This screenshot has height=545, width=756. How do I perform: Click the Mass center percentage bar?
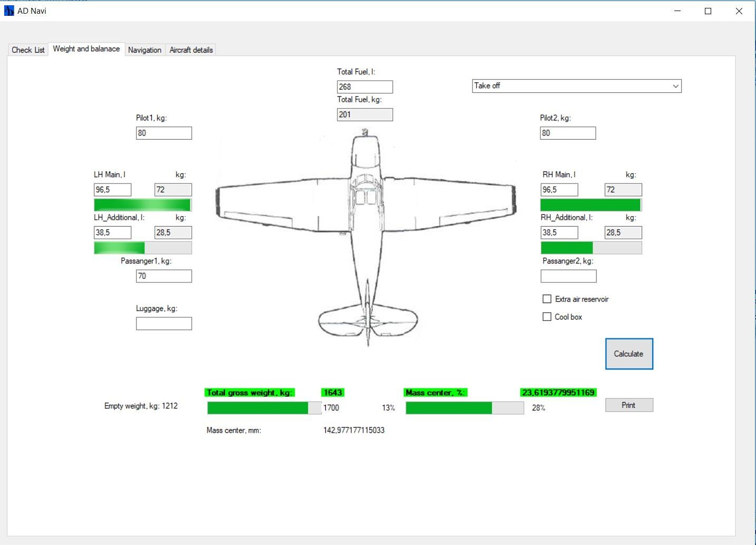coord(464,407)
